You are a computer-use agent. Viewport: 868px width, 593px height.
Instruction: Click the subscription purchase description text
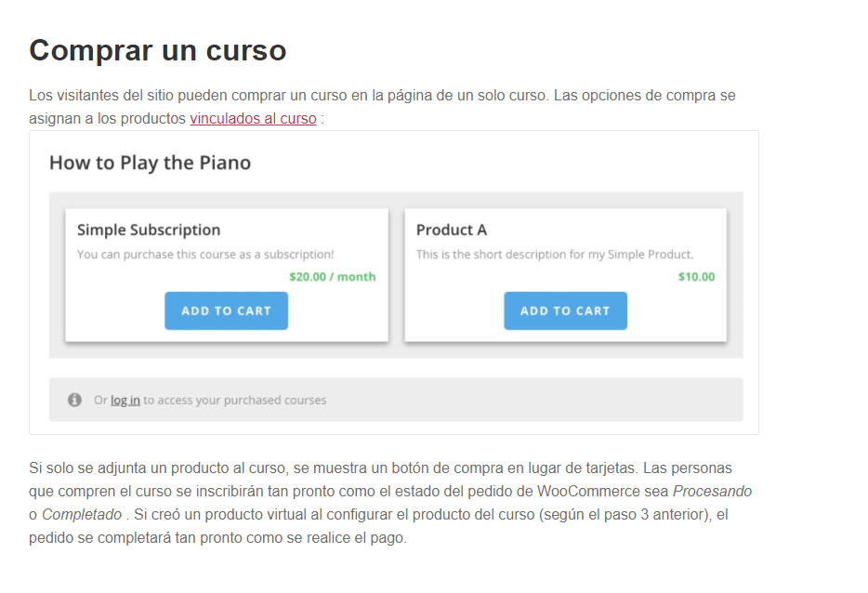click(x=205, y=254)
